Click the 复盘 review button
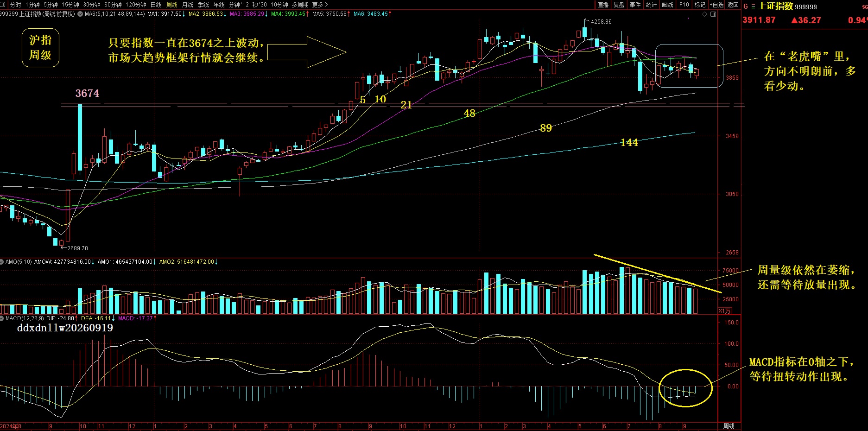Image resolution: width=868 pixels, height=431 pixels. click(619, 5)
